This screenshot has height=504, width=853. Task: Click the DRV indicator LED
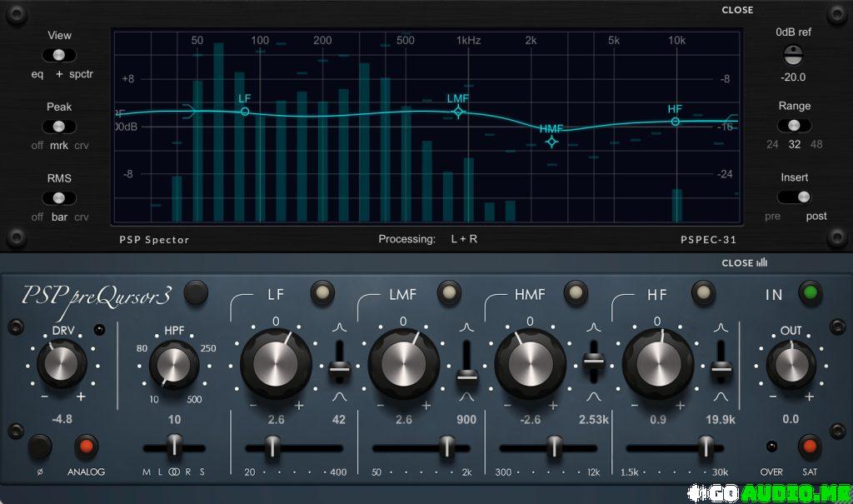point(99,330)
